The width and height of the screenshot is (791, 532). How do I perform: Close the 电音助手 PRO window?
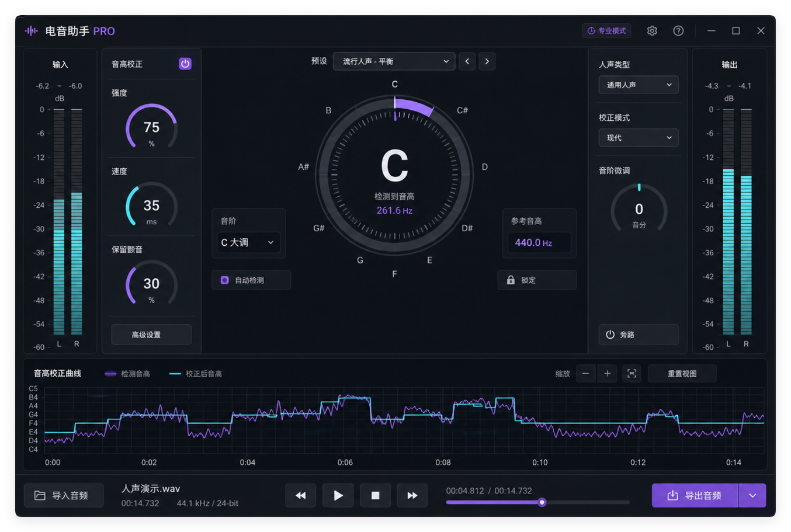[x=761, y=31]
